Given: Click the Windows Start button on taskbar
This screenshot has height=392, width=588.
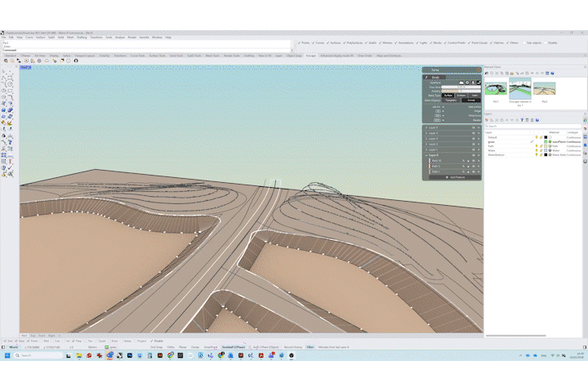Looking at the screenshot, I should coord(7,355).
